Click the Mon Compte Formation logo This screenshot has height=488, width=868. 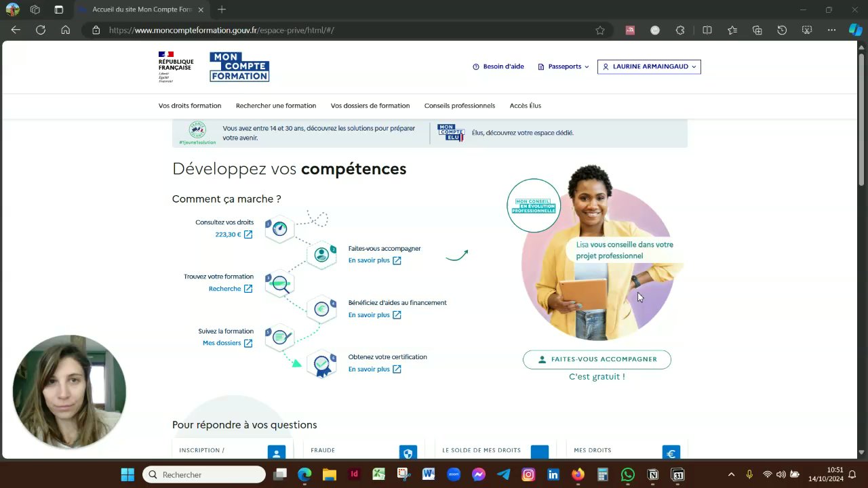239,66
